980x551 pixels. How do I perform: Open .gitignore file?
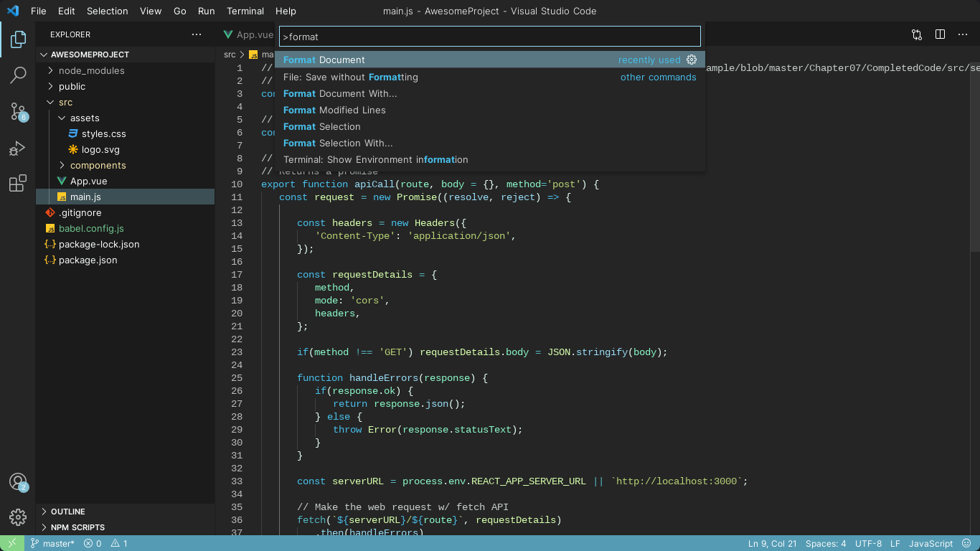(x=125, y=212)
